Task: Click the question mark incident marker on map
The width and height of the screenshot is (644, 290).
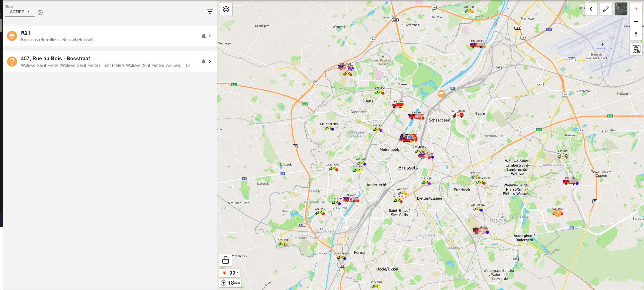Action: click(557, 213)
